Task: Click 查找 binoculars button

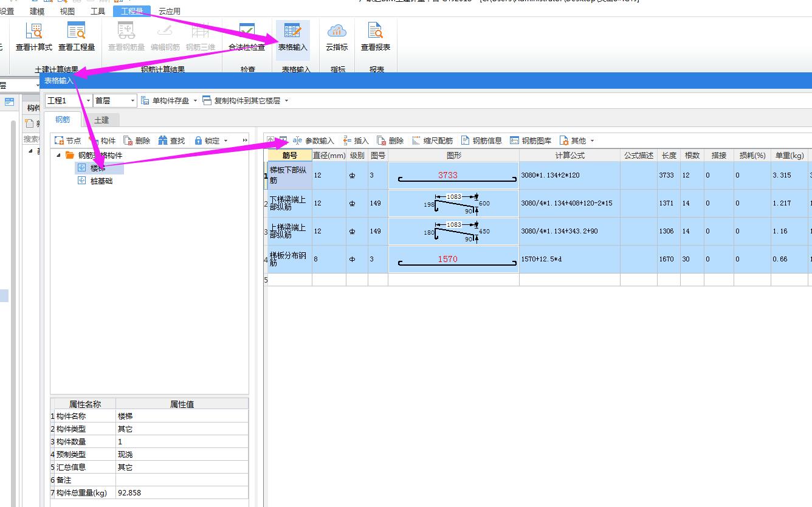Action: [x=171, y=140]
